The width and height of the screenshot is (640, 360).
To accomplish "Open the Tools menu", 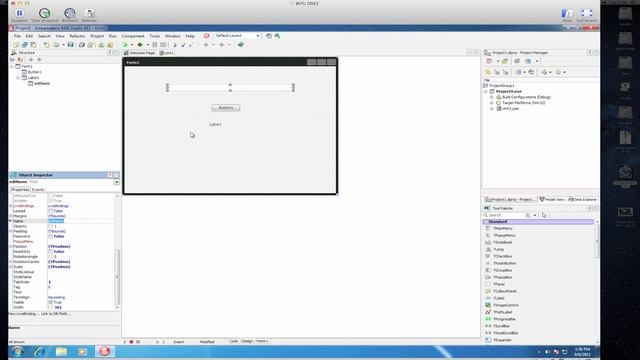I will pos(155,36).
